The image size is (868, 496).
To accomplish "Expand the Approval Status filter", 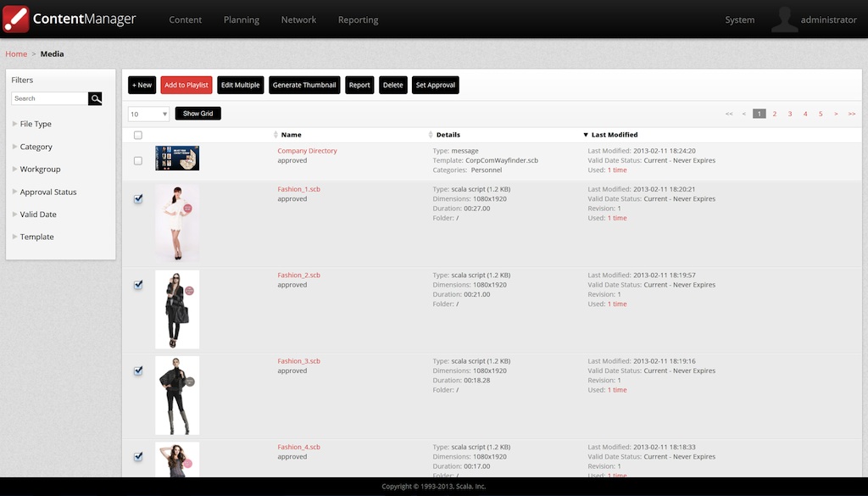I will coord(47,192).
